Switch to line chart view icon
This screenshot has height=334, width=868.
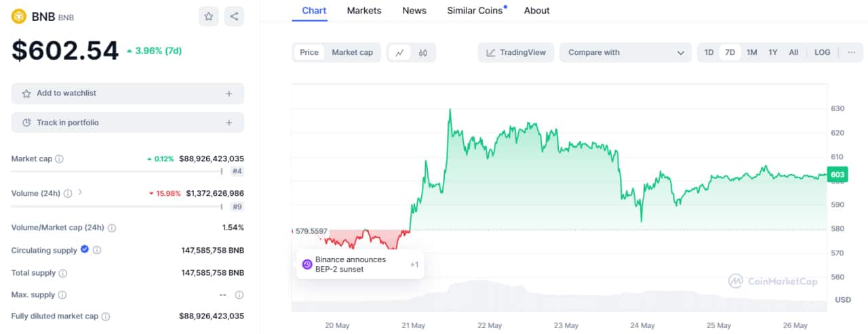[x=400, y=52]
